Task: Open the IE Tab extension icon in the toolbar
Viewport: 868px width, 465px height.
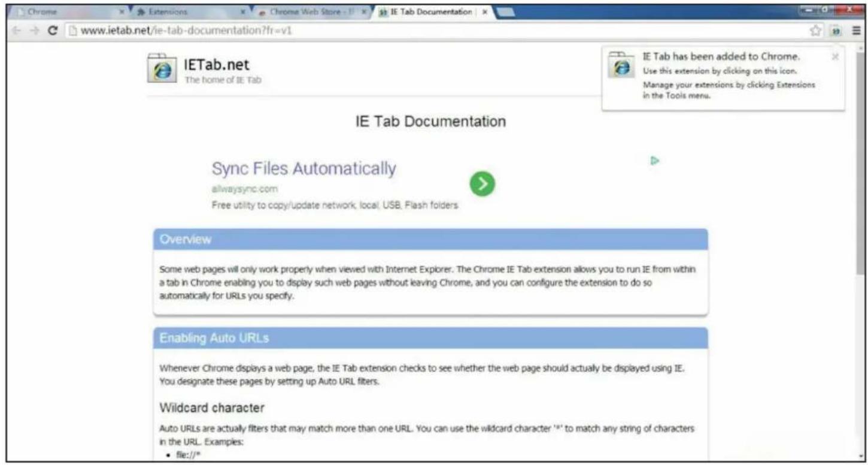Action: coord(834,31)
